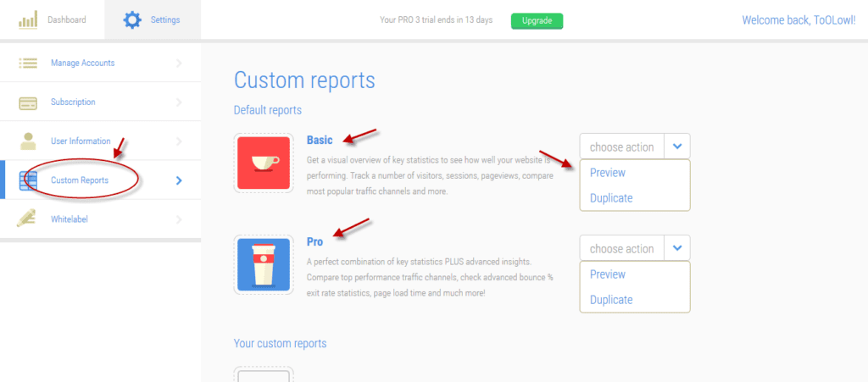Image resolution: width=868 pixels, height=382 pixels.
Task: Click the Your custom reports section heading
Action: (x=280, y=343)
